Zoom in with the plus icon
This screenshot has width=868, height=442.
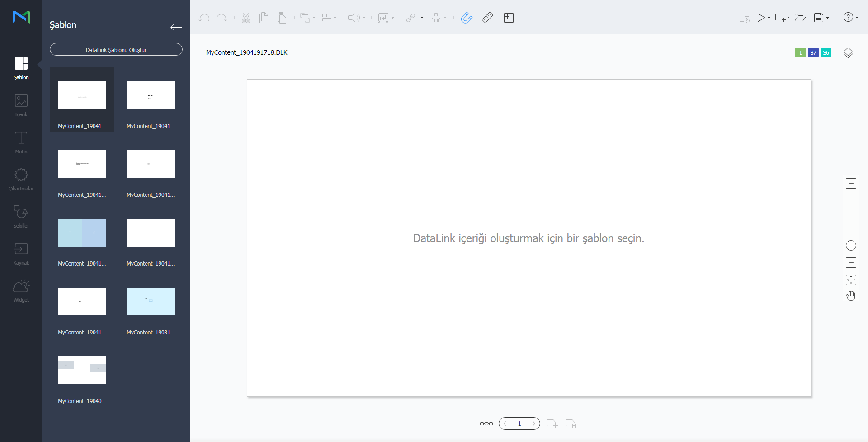851,183
